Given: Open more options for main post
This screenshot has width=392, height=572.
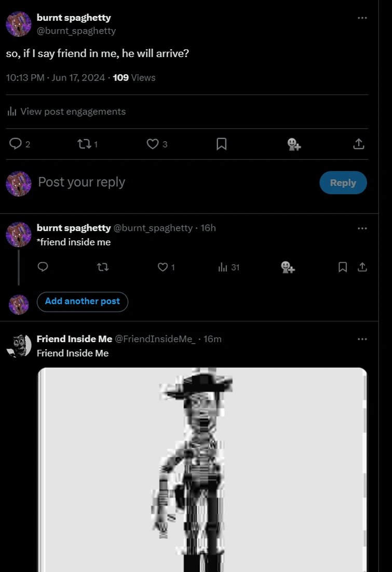Looking at the screenshot, I should point(362,18).
